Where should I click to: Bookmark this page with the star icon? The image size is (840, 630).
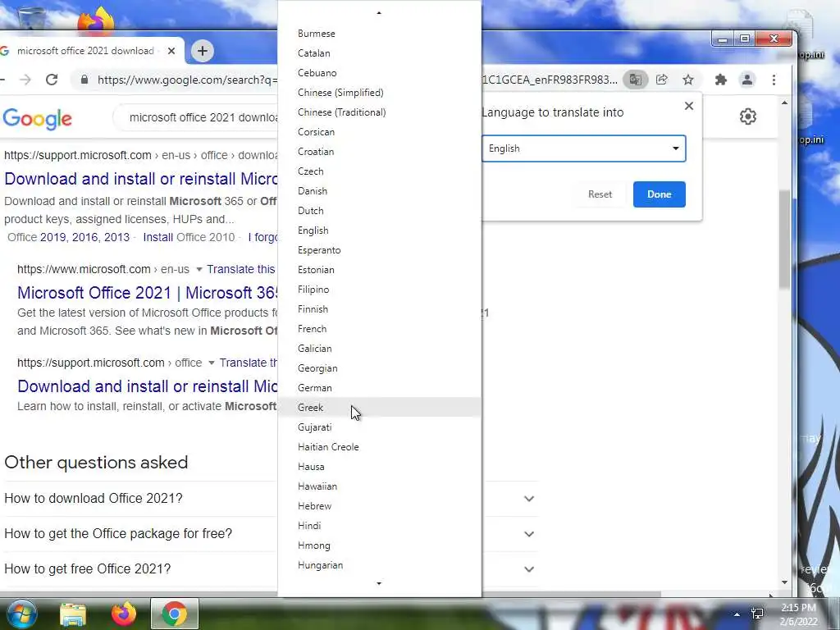(x=688, y=80)
